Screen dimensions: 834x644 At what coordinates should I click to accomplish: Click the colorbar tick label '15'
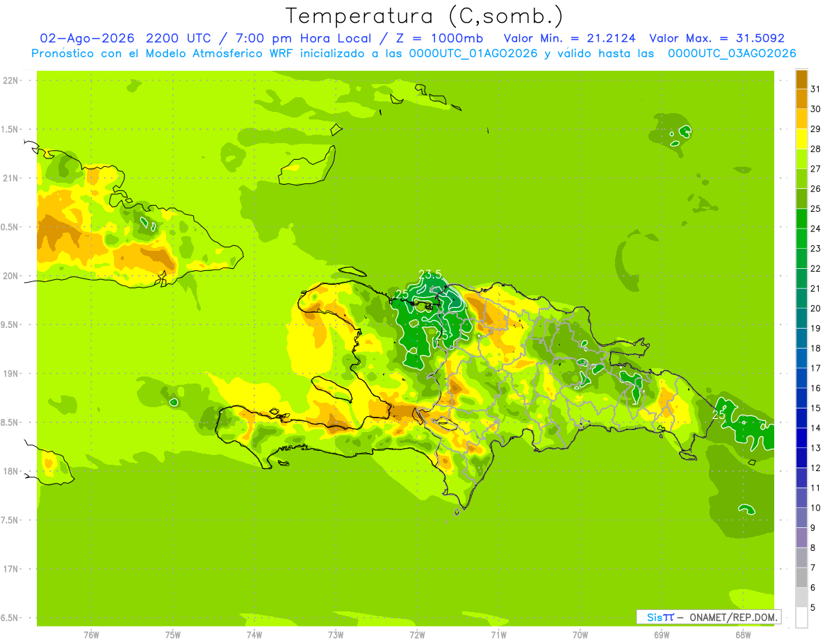coord(816,408)
